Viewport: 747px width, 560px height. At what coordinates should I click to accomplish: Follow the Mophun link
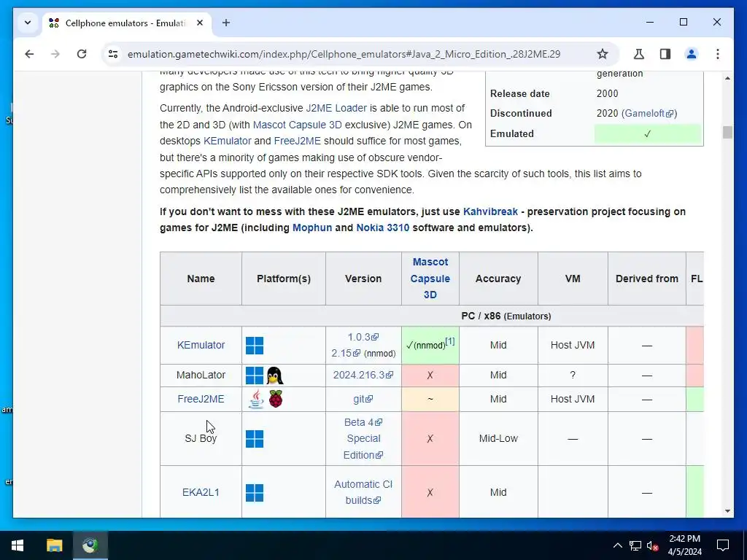pyautogui.click(x=312, y=227)
